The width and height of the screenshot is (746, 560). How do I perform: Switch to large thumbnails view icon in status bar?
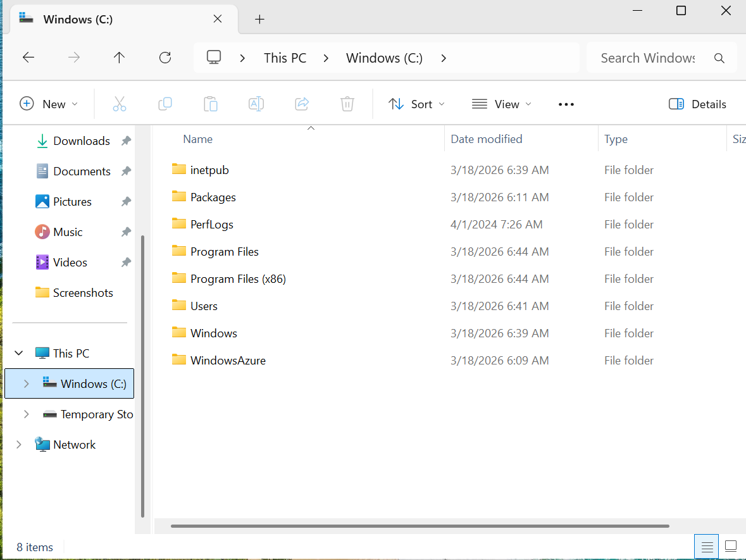[x=730, y=546]
